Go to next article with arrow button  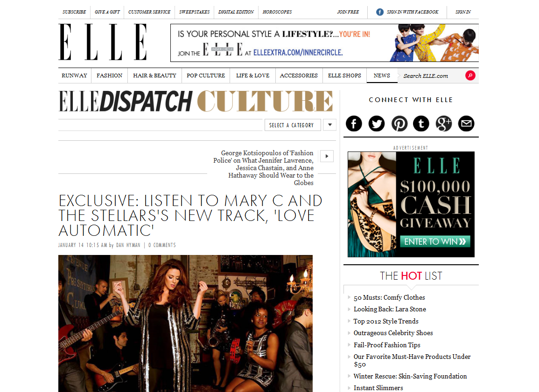point(327,156)
